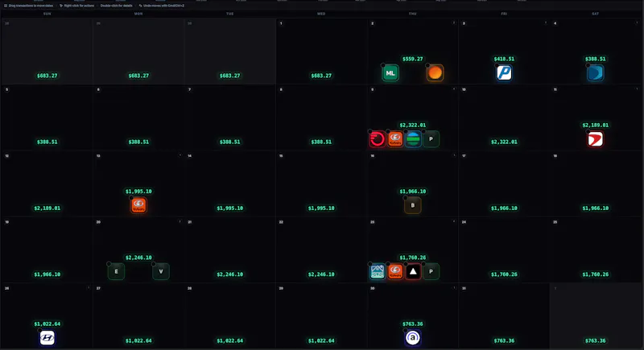
Task: Click the $1,995.10 balance on Monday the 13th
Action: click(x=138, y=191)
